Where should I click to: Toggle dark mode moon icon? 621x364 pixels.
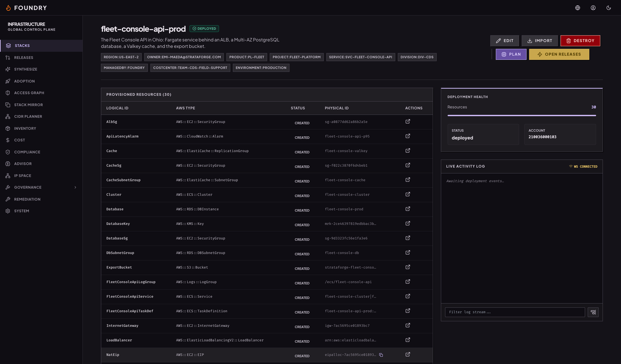(x=608, y=8)
